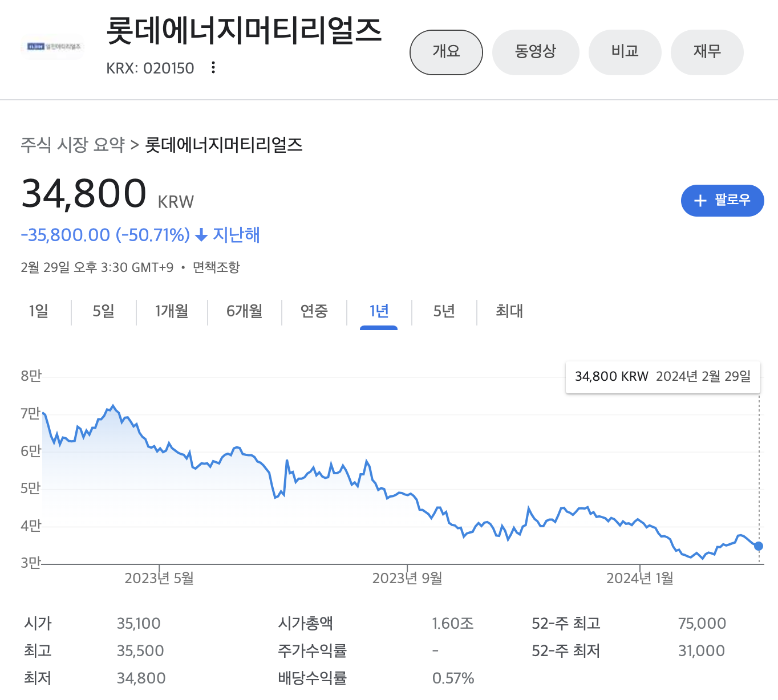
Task: Click the -35,800.00 (-50.71%) price change text
Action: pos(105,235)
